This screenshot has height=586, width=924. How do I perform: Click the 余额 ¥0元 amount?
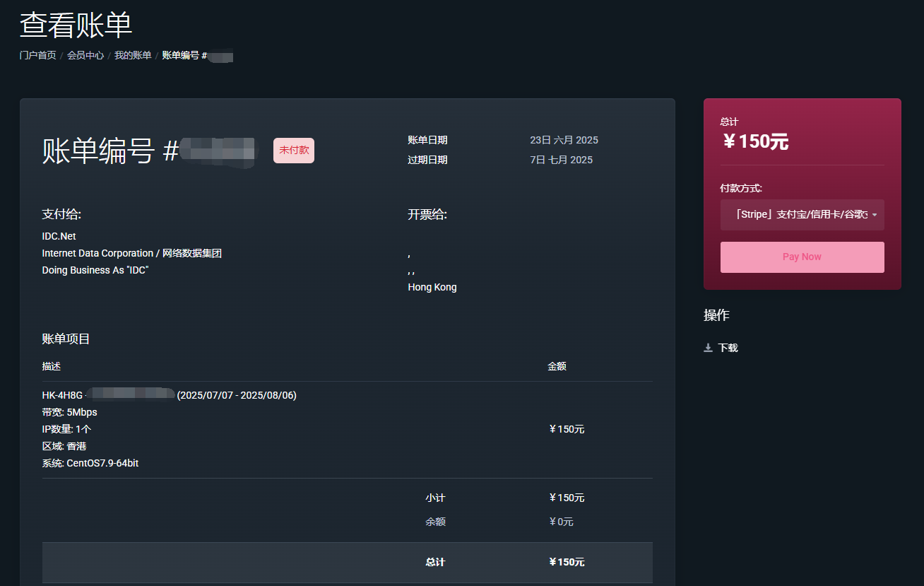click(561, 522)
